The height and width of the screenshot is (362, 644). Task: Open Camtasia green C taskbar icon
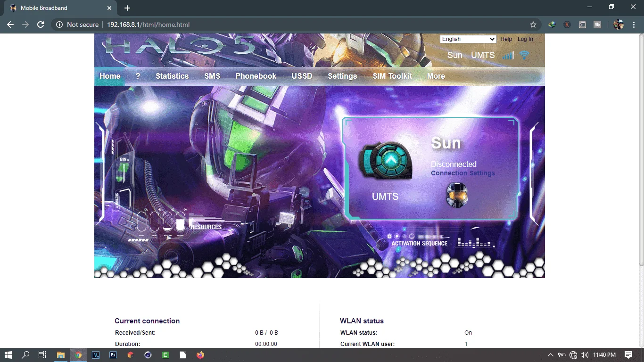[165, 355]
